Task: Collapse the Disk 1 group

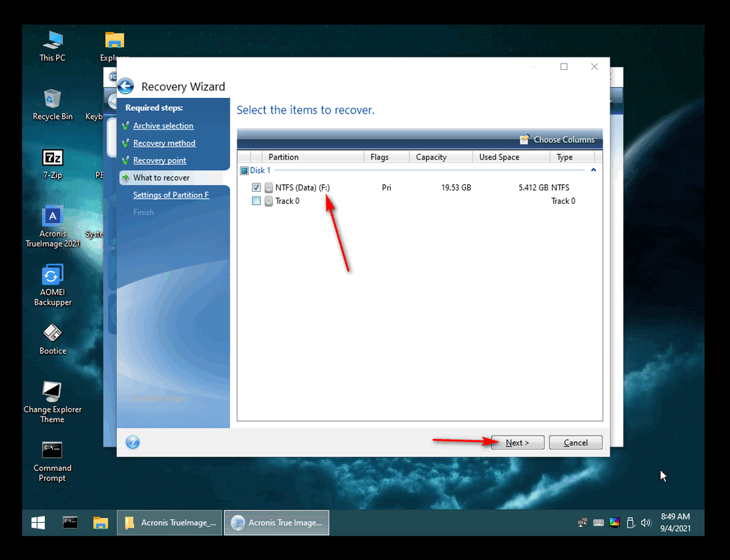Action: [593, 170]
